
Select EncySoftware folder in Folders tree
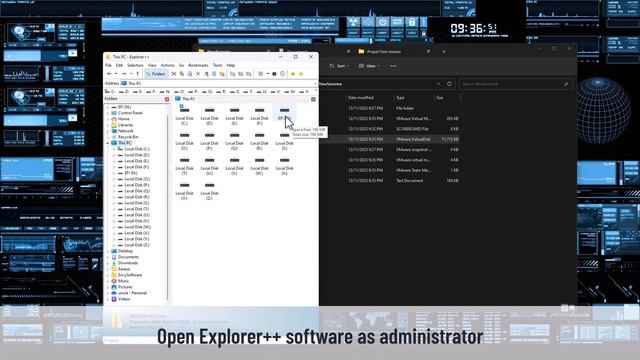[x=130, y=275]
